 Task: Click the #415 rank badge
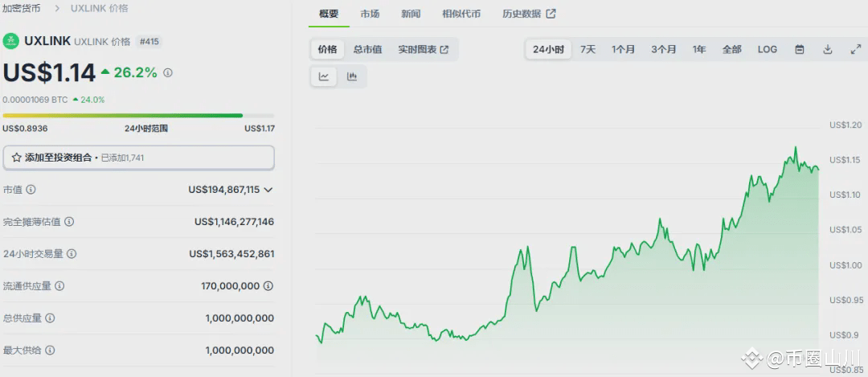click(149, 42)
